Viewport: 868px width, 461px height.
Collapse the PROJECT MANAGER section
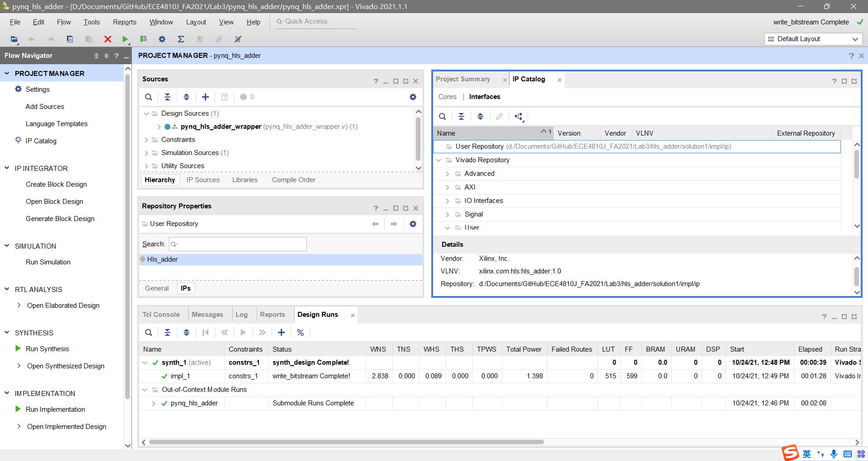[x=7, y=73]
